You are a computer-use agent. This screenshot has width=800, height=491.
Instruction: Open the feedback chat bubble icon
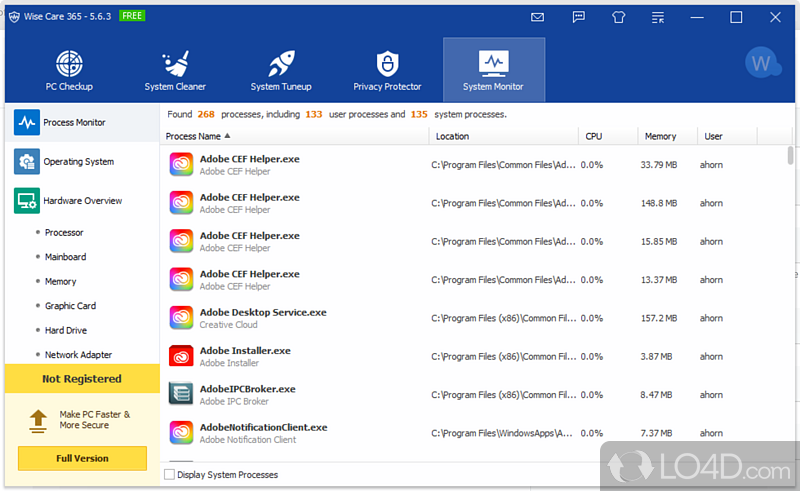point(578,17)
